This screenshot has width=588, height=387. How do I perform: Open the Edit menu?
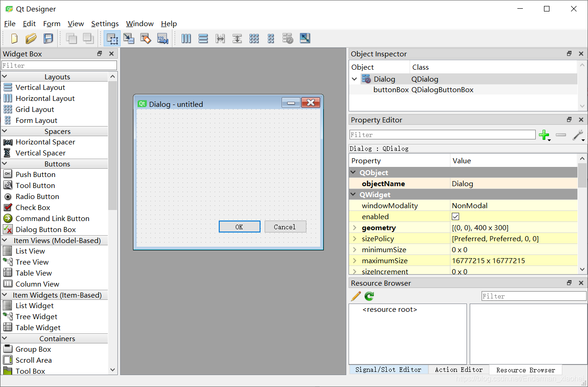click(29, 23)
